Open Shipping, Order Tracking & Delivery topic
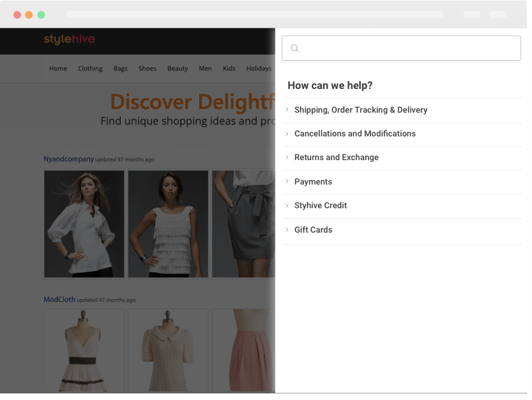Screen dimensions: 532x400 361,110
